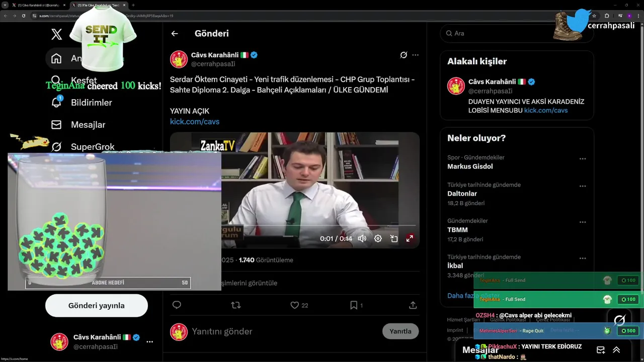
Task: Select the X'te Câvs Karahânli browser tab
Action: [99, 5]
